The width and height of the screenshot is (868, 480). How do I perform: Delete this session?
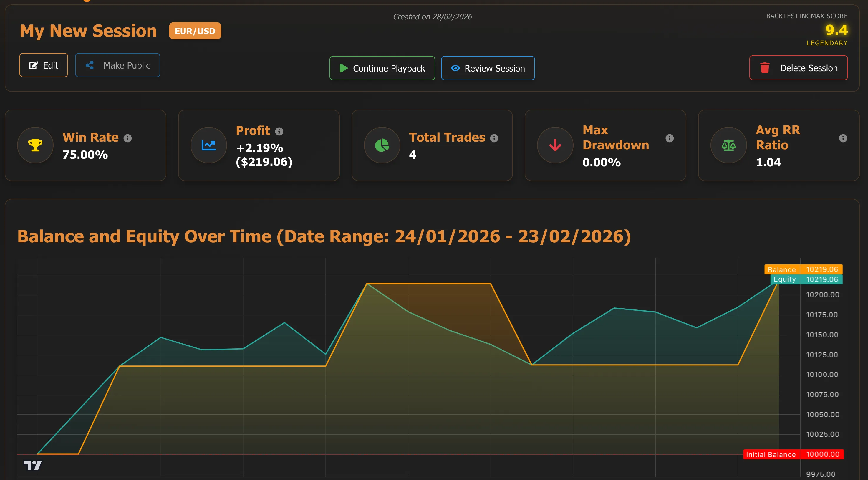click(798, 68)
